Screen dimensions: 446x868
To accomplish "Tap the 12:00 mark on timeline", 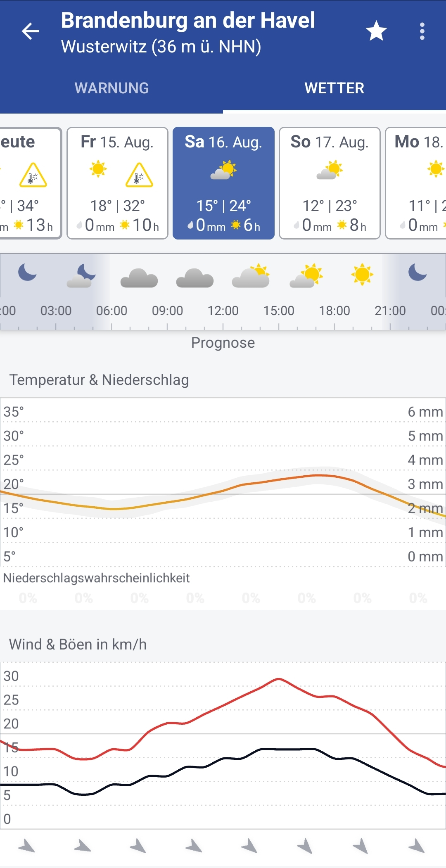I will pyautogui.click(x=223, y=311).
